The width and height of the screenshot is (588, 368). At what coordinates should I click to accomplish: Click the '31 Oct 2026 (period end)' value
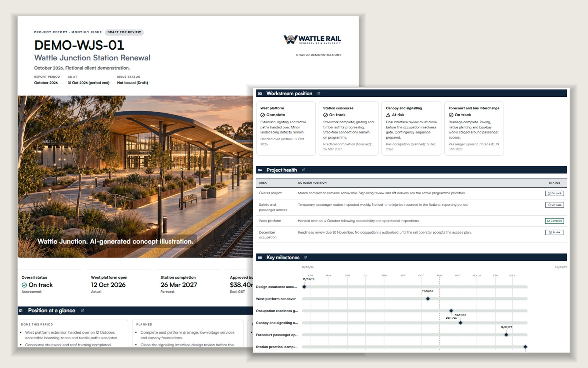tap(89, 83)
